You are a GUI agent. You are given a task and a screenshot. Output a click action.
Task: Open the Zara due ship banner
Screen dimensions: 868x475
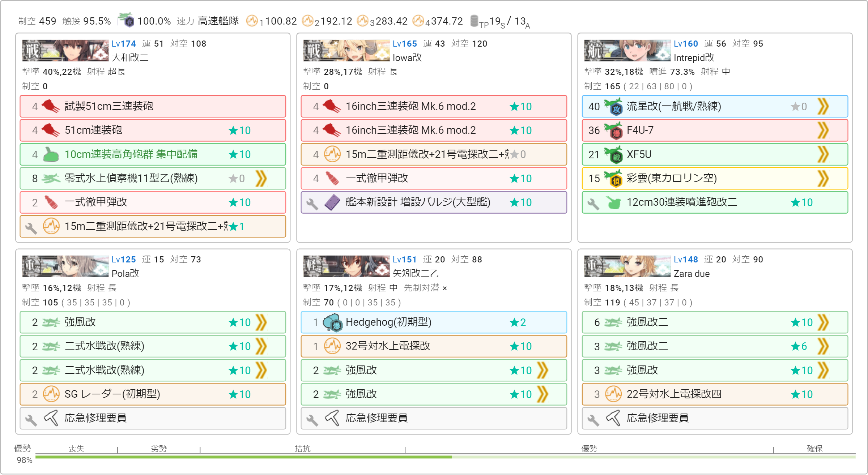click(x=627, y=266)
